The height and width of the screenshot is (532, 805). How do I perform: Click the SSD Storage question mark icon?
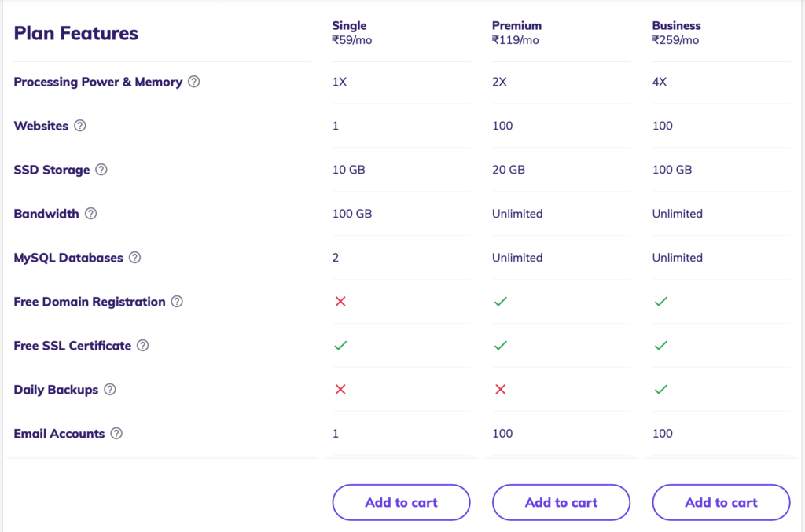pyautogui.click(x=101, y=170)
